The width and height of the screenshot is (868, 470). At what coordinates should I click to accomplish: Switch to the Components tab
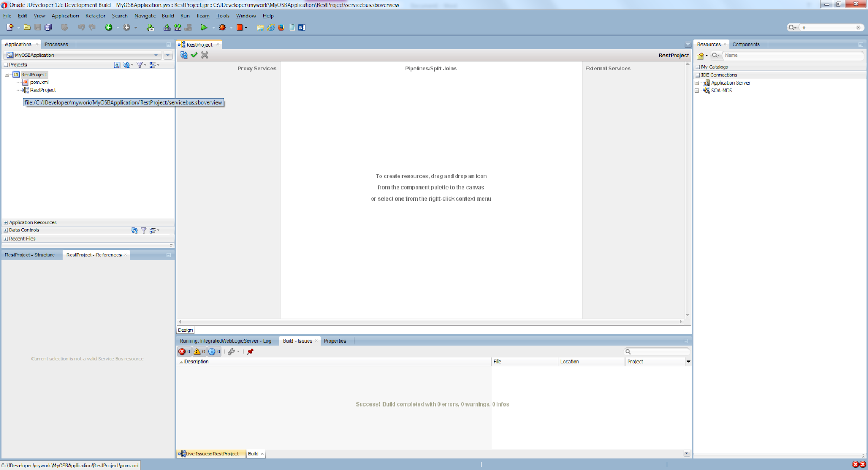[x=746, y=44]
